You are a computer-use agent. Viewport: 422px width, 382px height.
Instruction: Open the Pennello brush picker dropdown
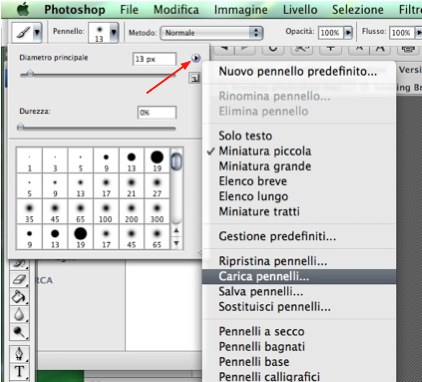click(114, 32)
